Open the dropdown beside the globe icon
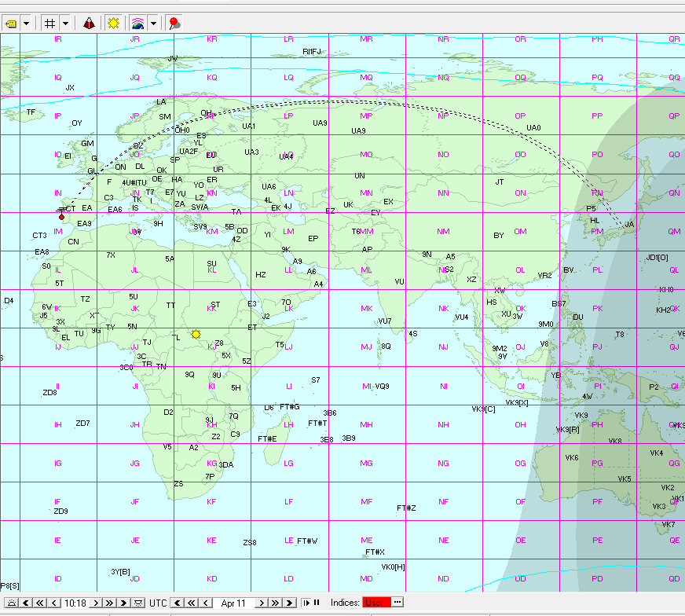The width and height of the screenshot is (685, 616). tap(153, 23)
